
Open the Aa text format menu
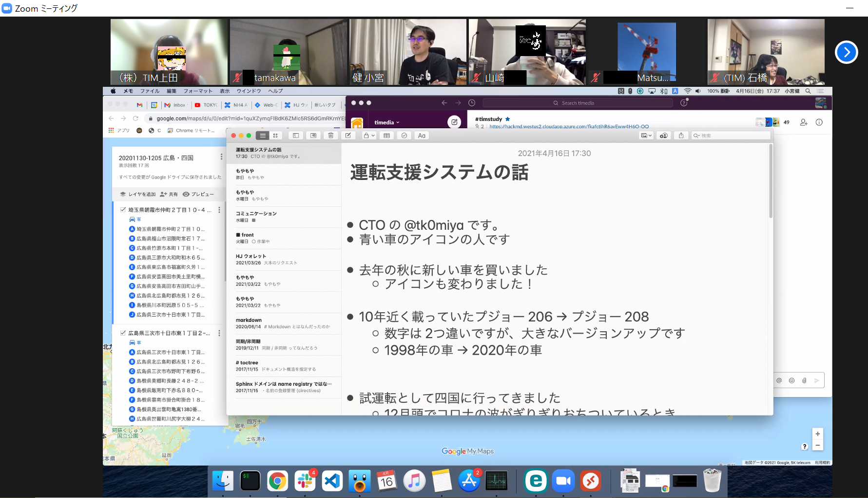(x=422, y=136)
